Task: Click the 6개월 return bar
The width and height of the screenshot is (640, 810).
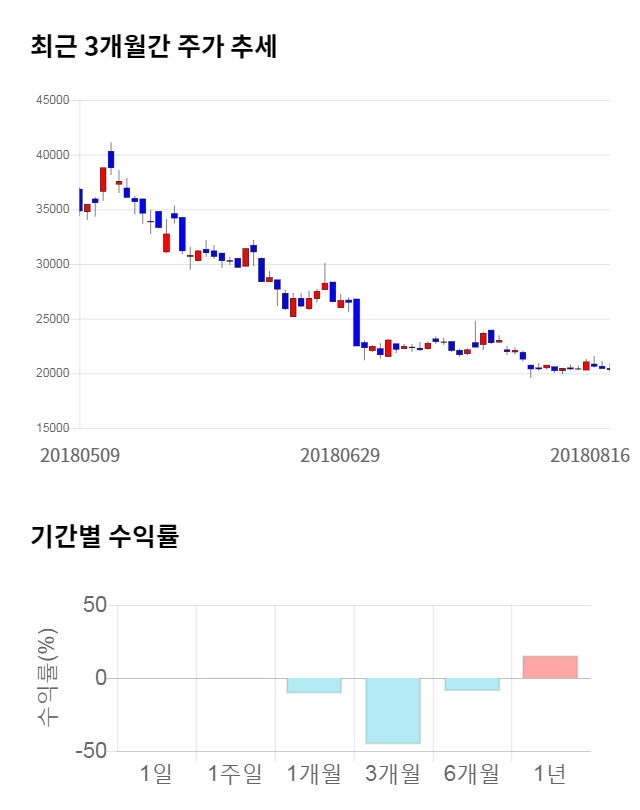Action: click(x=472, y=684)
